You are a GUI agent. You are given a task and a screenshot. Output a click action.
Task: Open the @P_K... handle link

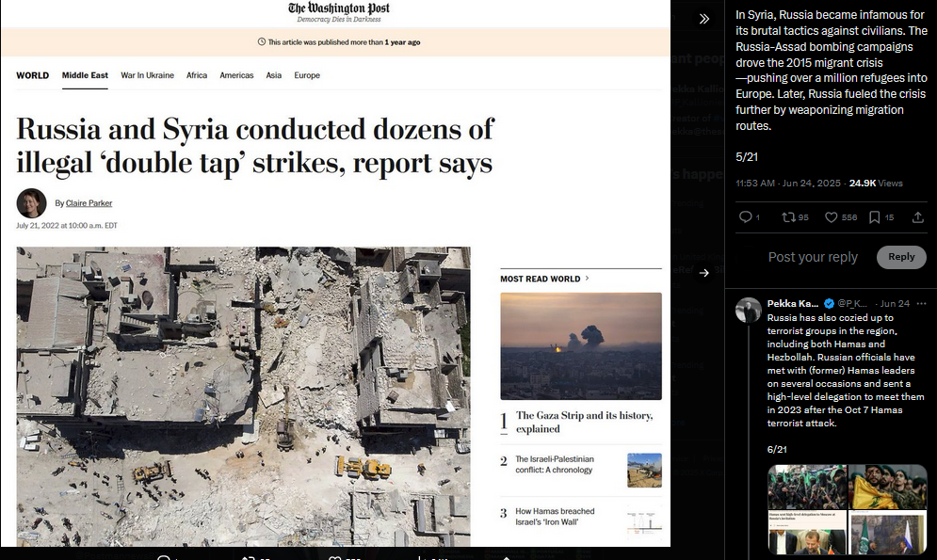click(852, 303)
